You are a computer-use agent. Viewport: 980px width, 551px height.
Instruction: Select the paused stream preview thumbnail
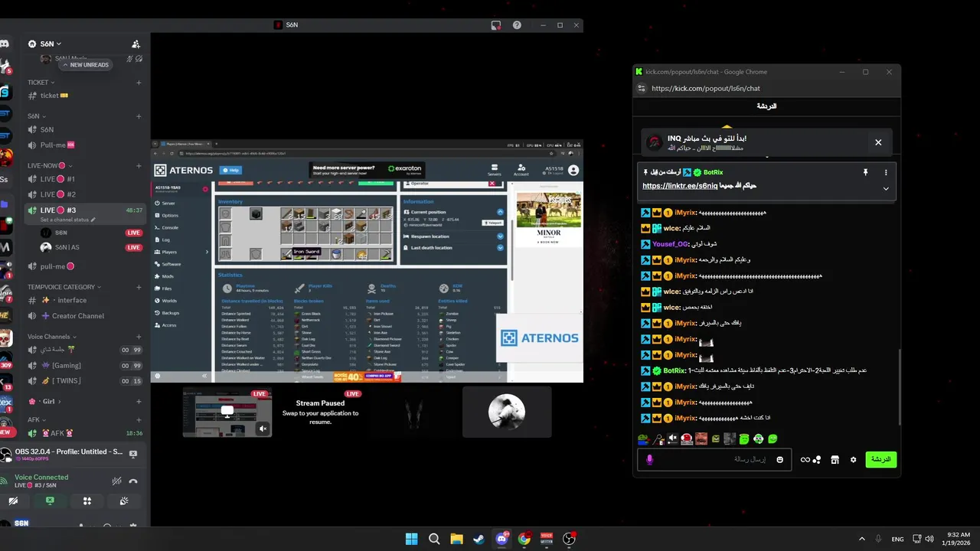(227, 412)
